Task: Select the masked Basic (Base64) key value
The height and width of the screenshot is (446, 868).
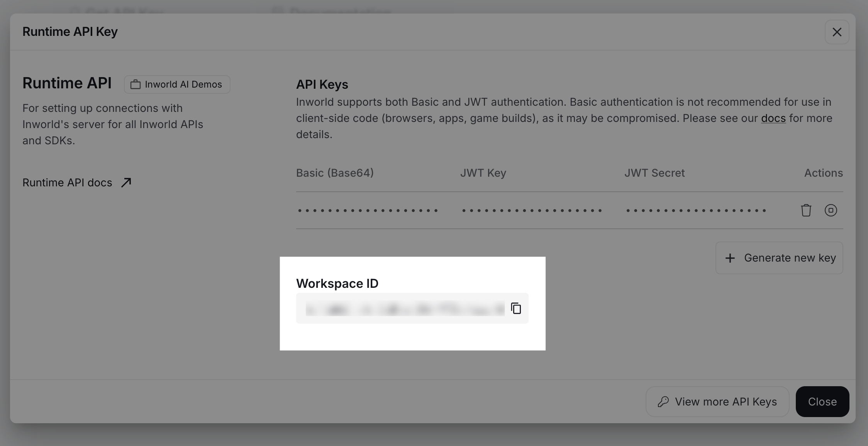Action: [x=367, y=210]
